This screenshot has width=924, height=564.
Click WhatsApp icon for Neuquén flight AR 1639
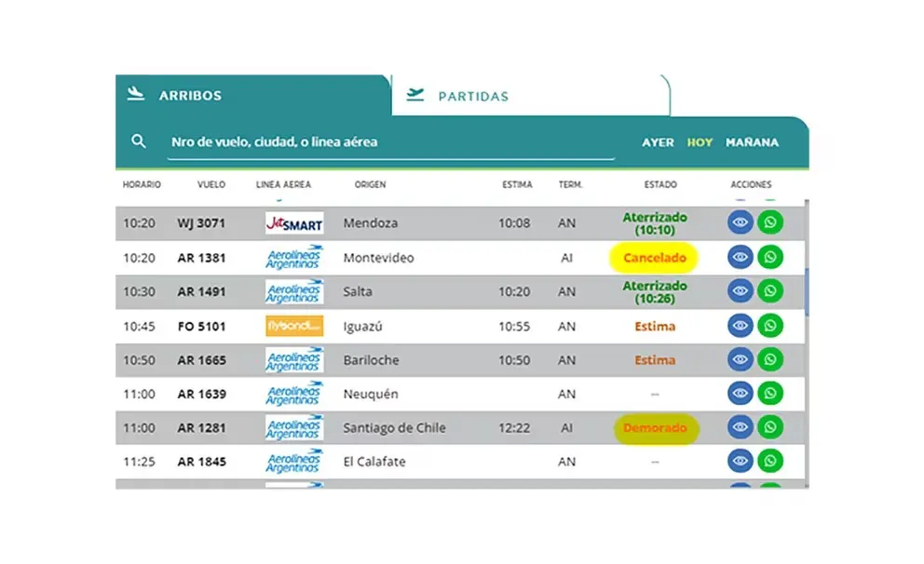(x=769, y=394)
